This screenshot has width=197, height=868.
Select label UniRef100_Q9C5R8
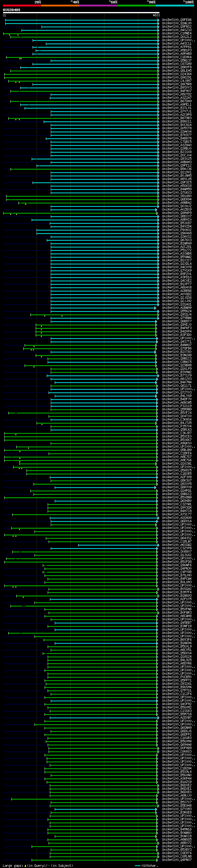coord(176,84)
